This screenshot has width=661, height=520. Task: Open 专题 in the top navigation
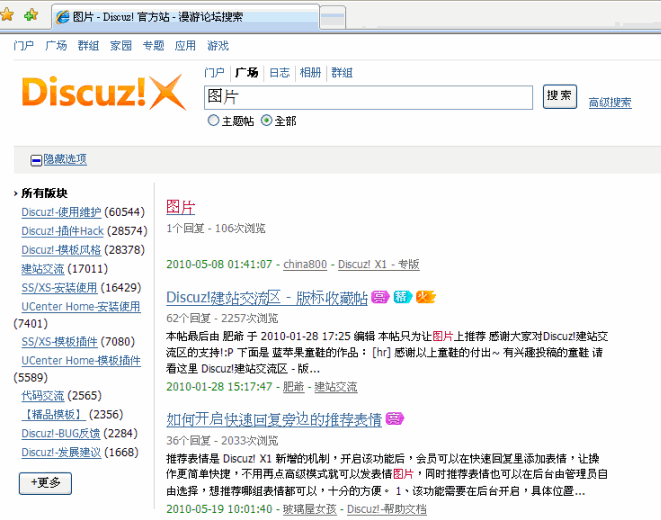point(153,46)
